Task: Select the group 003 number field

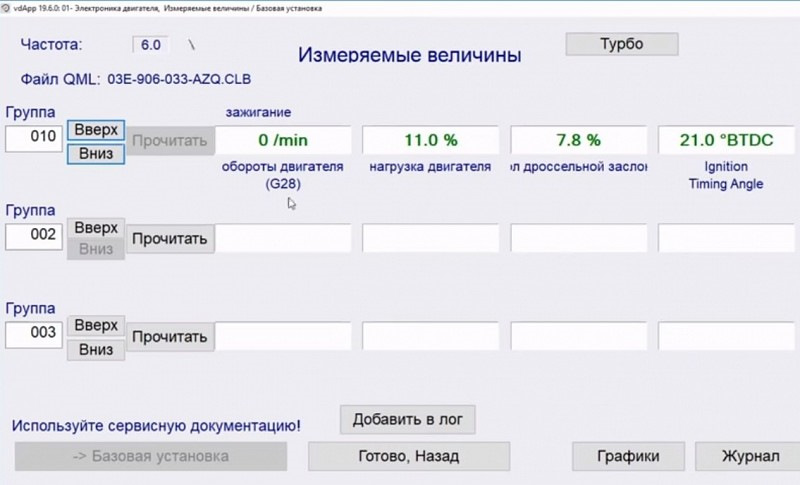Action: [x=34, y=335]
